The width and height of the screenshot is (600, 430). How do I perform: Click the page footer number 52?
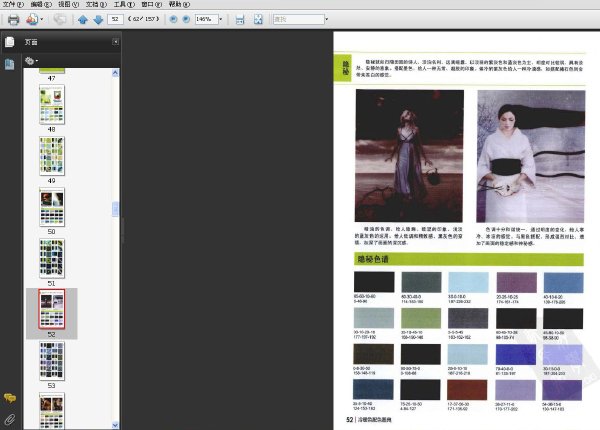pos(349,420)
